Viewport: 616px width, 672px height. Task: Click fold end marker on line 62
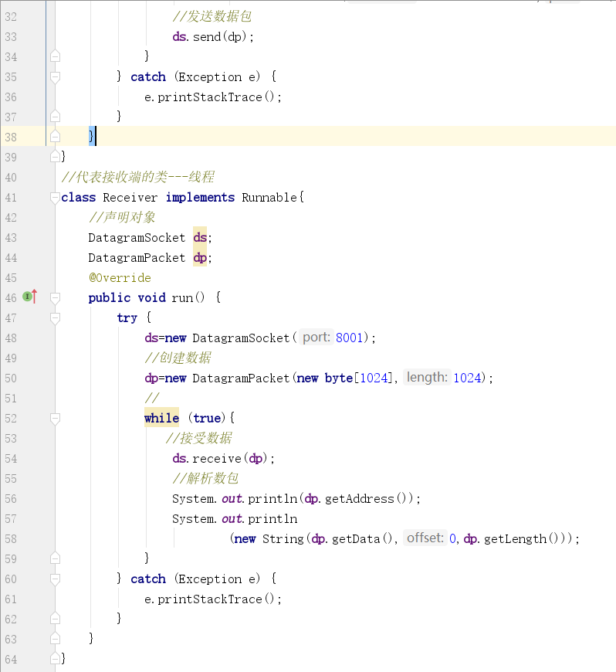click(55, 618)
